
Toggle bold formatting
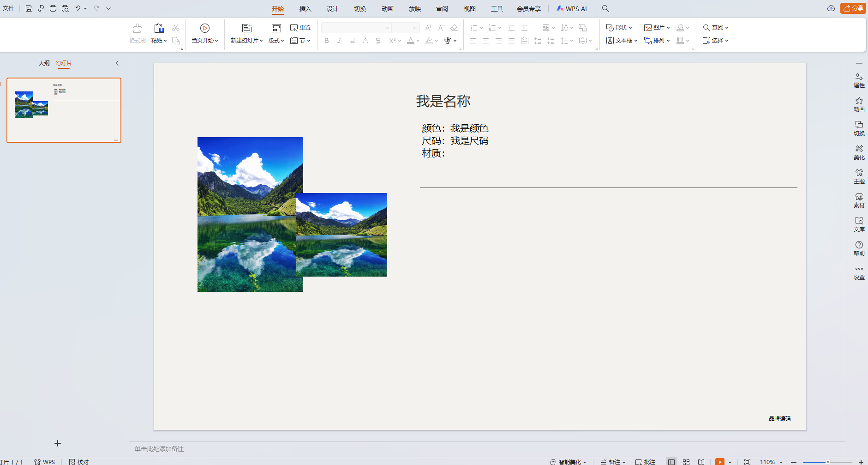click(x=326, y=41)
